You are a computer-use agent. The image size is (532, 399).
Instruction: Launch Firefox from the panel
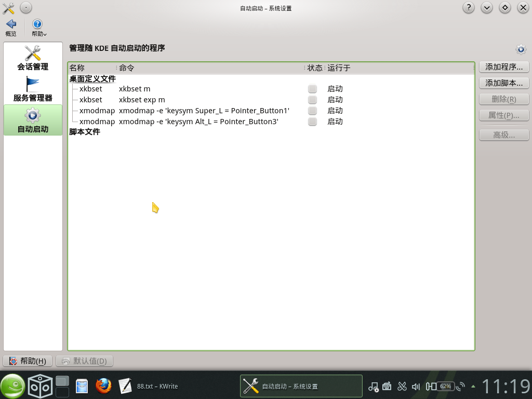pyautogui.click(x=103, y=386)
